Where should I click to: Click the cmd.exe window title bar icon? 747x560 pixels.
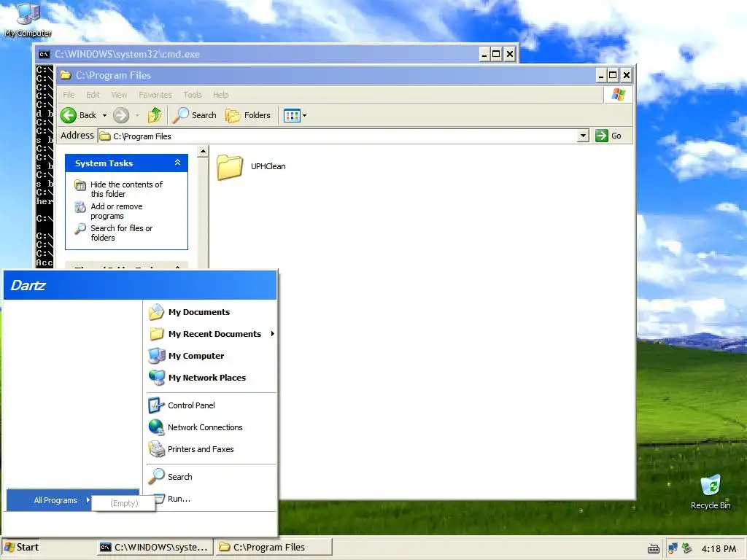(44, 54)
